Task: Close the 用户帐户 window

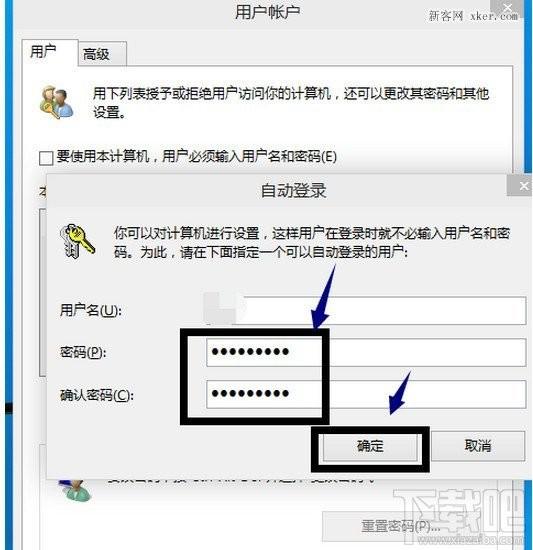Action: coord(507,8)
